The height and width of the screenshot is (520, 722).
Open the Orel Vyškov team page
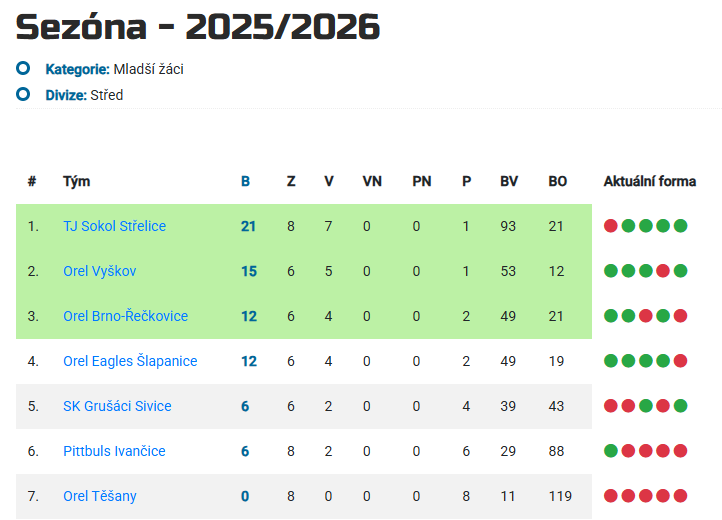click(99, 271)
